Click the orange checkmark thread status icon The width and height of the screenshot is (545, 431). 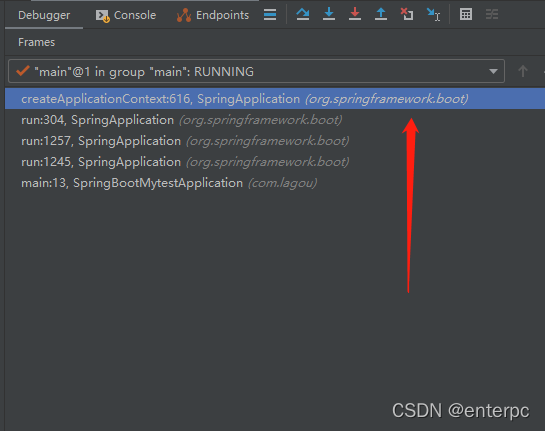(23, 71)
